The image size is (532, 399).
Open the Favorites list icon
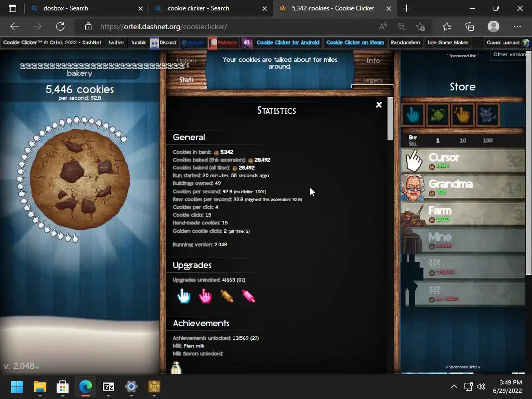click(x=447, y=26)
